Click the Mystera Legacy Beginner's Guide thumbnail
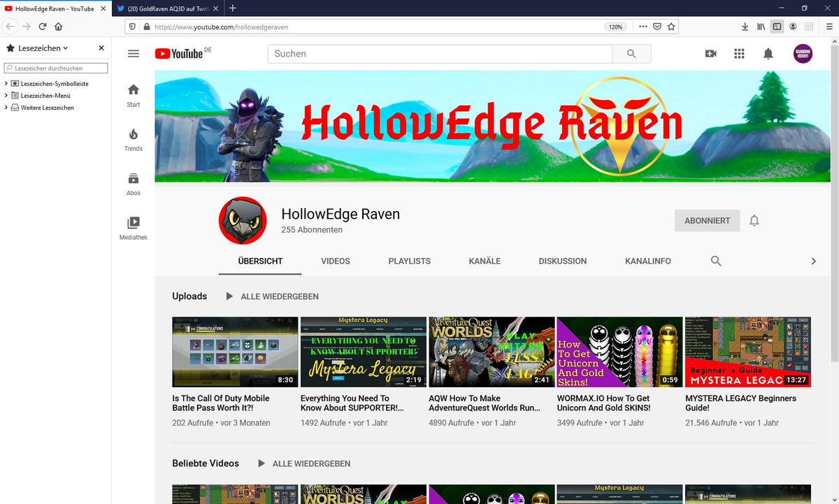Image resolution: width=839 pixels, height=504 pixels. pyautogui.click(x=748, y=352)
